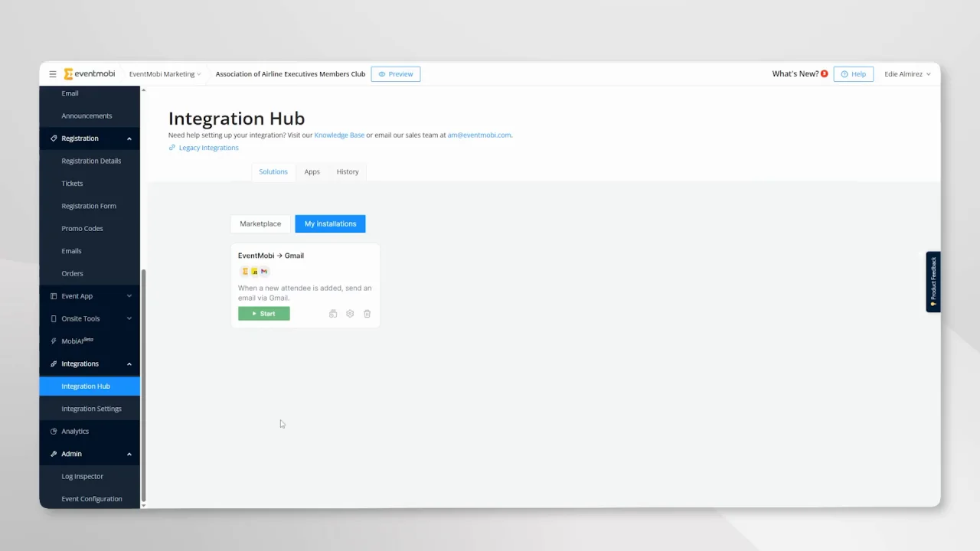Open Emails under Registration section
The image size is (980, 551).
click(x=90, y=251)
